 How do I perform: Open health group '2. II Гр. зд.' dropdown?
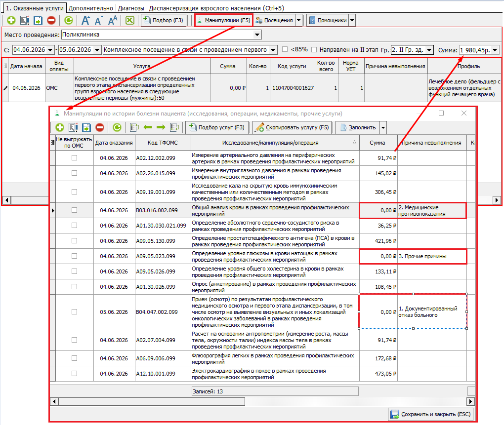(x=429, y=50)
